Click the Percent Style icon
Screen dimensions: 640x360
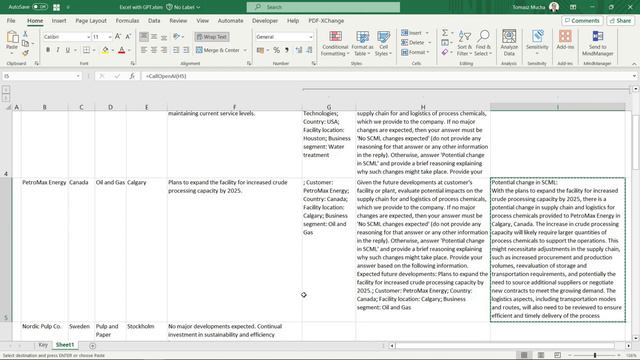click(x=276, y=50)
